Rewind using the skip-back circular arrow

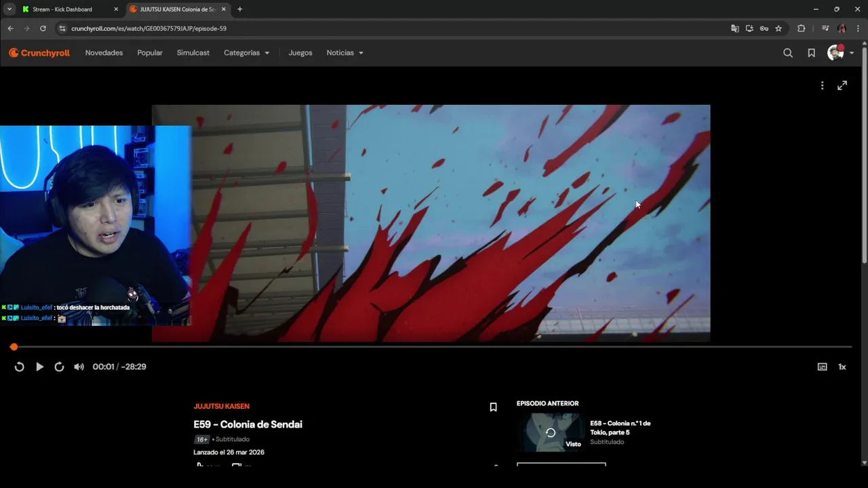click(19, 367)
